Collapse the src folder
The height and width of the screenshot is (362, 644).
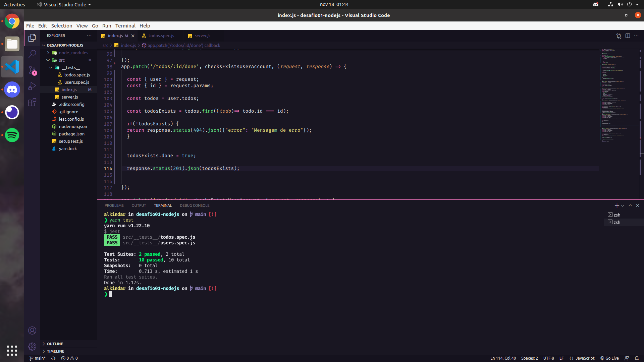pos(49,60)
